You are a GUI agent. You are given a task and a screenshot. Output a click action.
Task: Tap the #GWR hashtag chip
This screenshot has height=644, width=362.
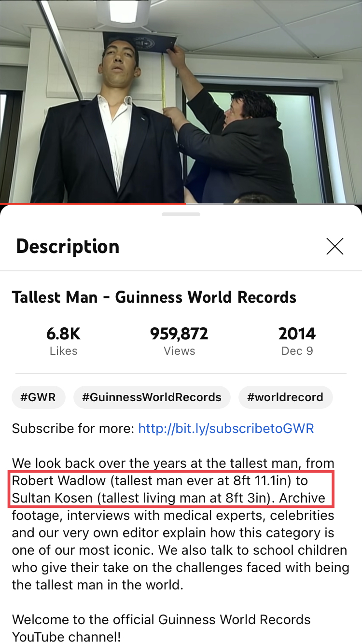[38, 397]
